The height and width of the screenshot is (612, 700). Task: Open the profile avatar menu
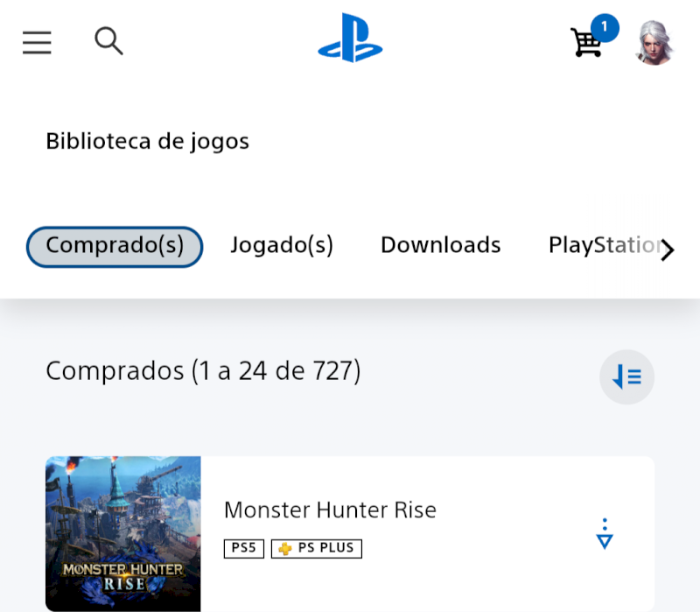654,42
